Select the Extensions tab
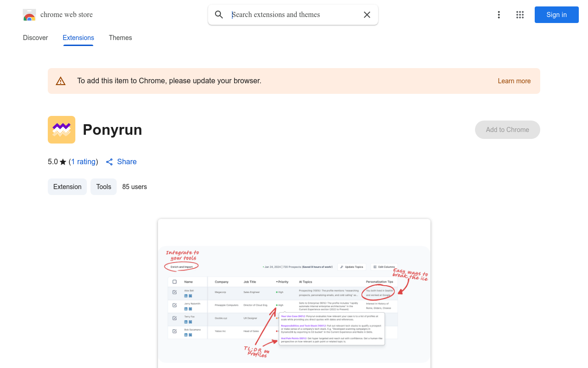The width and height of the screenshot is (588, 368). click(x=79, y=38)
